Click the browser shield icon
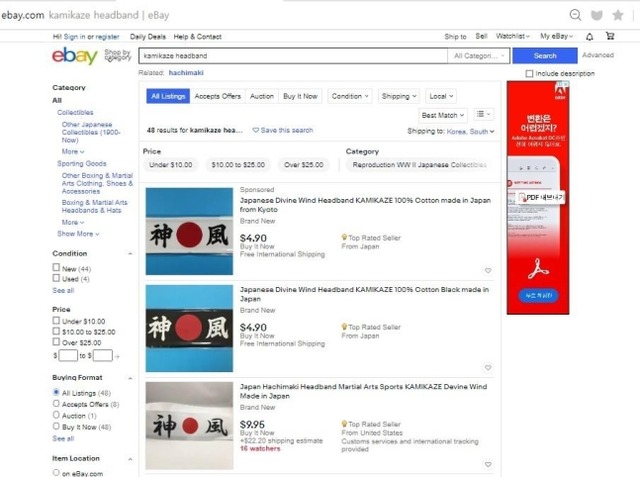 tap(597, 16)
